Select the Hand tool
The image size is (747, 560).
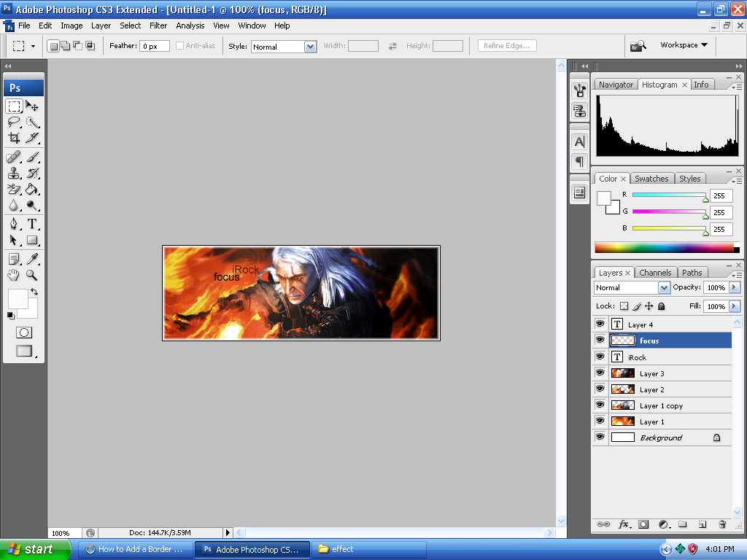[x=15, y=275]
